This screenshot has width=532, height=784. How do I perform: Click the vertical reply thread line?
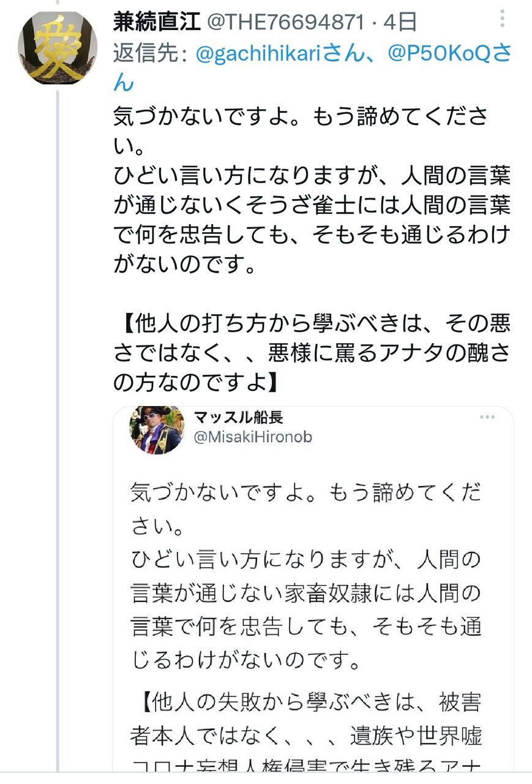click(58, 429)
